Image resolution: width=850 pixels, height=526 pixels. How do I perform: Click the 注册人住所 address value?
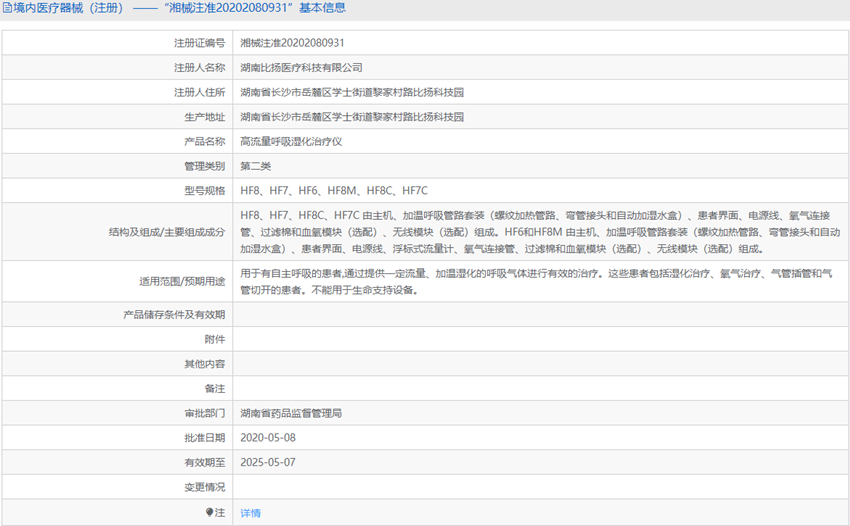coord(352,92)
